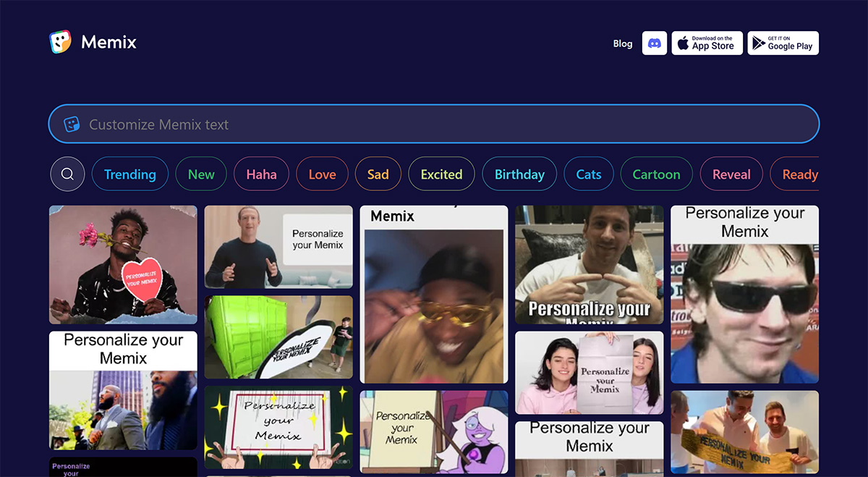Select the Trending category filter
Viewport: 868px width, 477px height.
point(130,174)
